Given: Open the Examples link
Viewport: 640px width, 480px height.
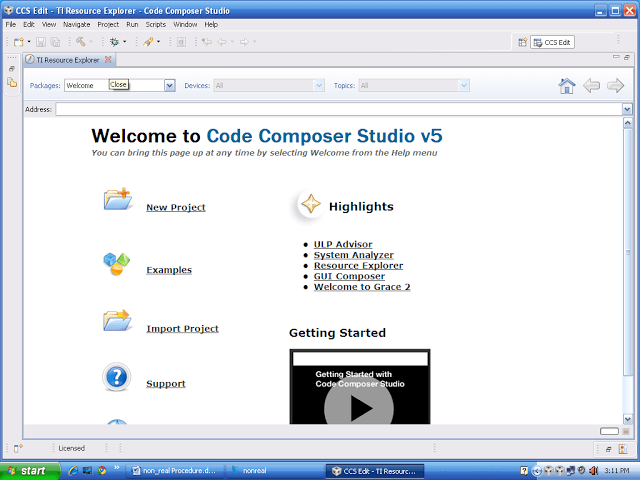Looking at the screenshot, I should 169,270.
